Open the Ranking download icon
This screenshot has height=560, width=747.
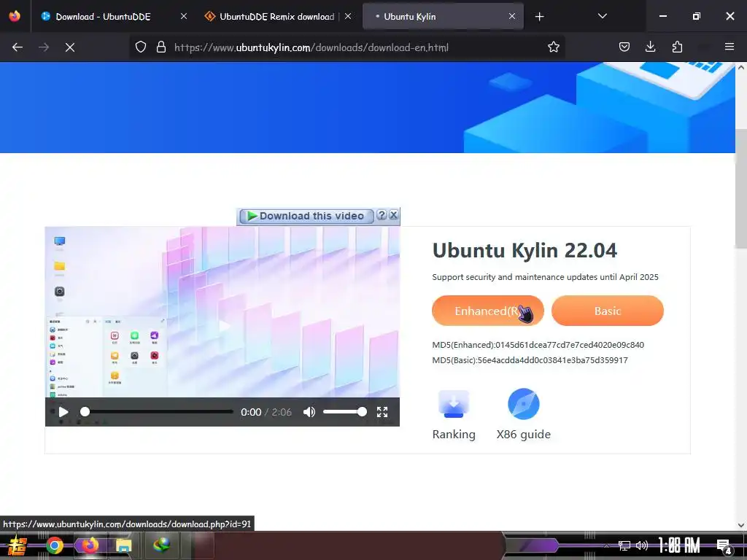[454, 404]
